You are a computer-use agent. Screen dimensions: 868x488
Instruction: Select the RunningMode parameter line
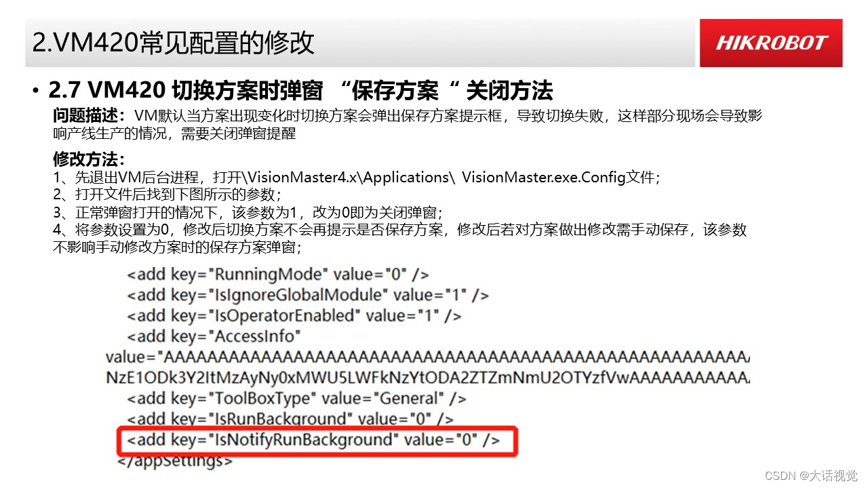pyautogui.click(x=278, y=274)
